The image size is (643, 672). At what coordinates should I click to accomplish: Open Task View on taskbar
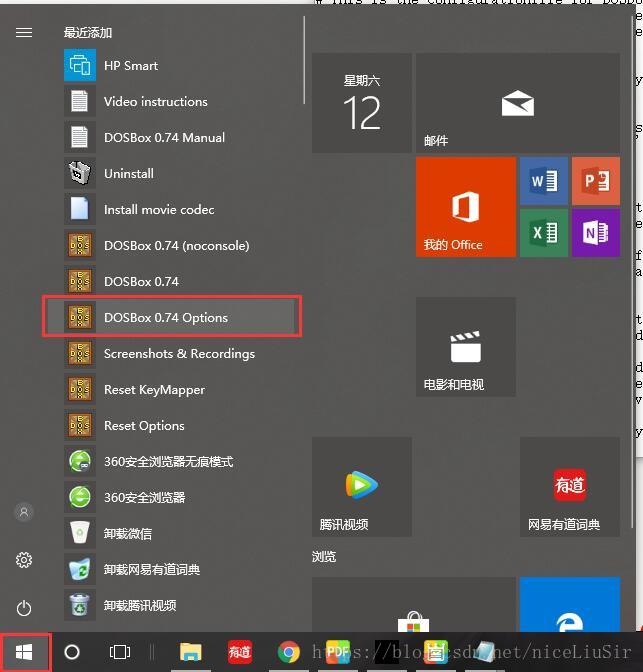[x=120, y=652]
